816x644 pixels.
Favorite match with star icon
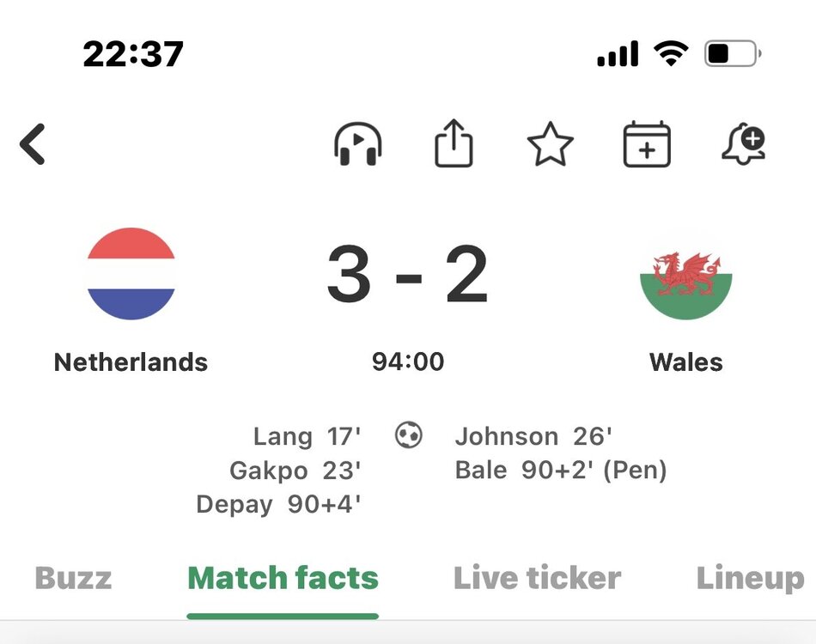coord(550,144)
